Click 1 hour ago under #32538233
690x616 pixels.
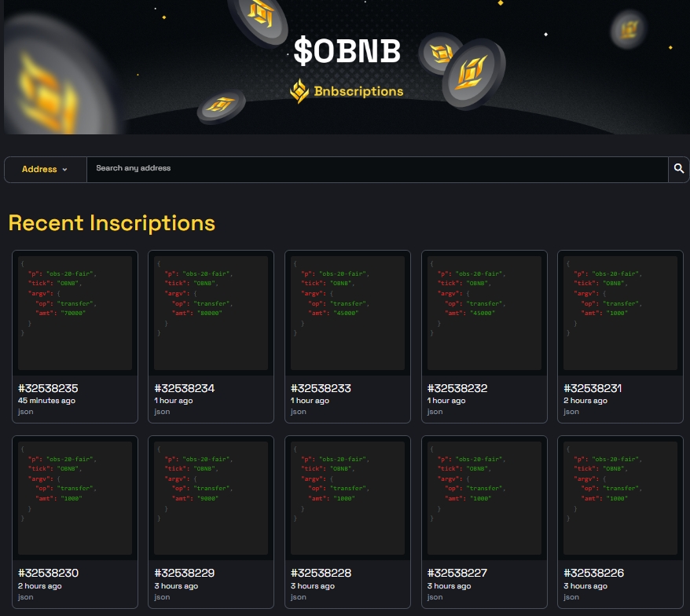point(310,401)
